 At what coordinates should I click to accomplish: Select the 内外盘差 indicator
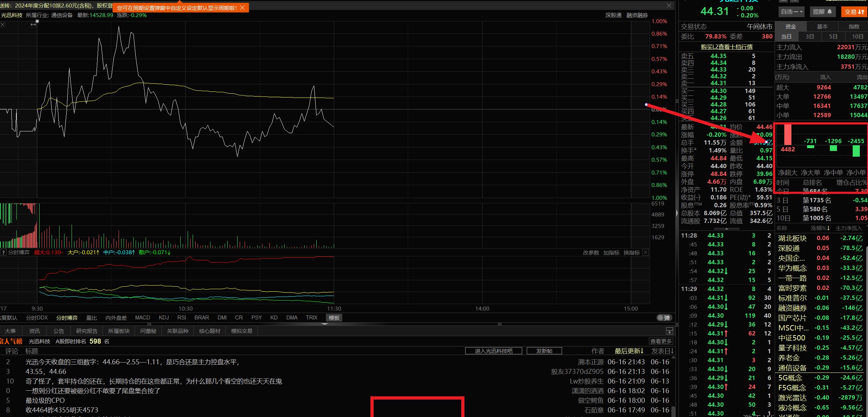tap(116, 318)
